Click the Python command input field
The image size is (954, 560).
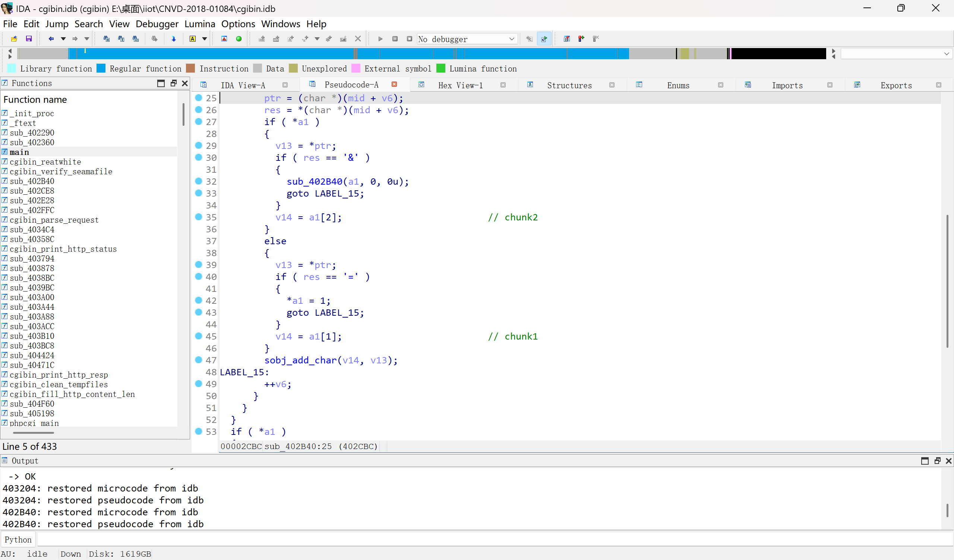(x=495, y=540)
